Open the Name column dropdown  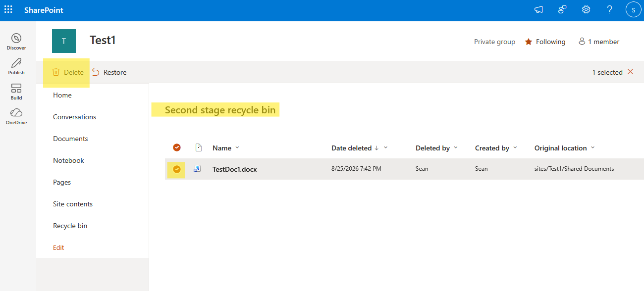click(x=237, y=147)
